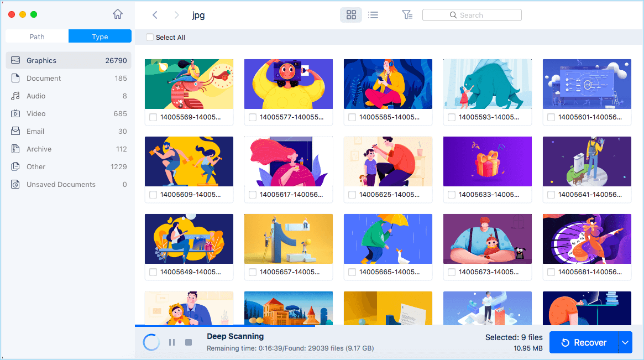Tick checkbox for file 14005569
Viewport: 644px width, 360px height.
tap(153, 117)
